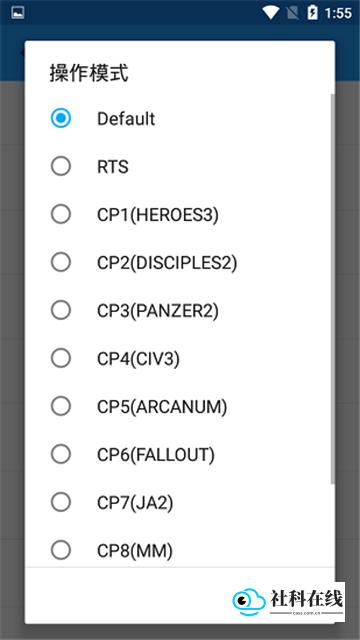Click the cloud eye watermark logo
The width and height of the screenshot is (360, 640).
tap(247, 600)
